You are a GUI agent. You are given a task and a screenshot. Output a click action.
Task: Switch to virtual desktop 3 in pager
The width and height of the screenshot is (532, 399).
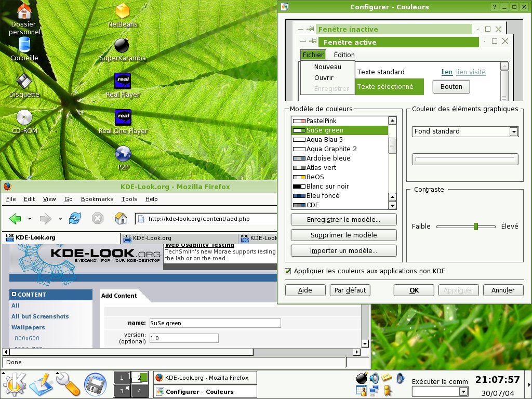pyautogui.click(x=122, y=391)
